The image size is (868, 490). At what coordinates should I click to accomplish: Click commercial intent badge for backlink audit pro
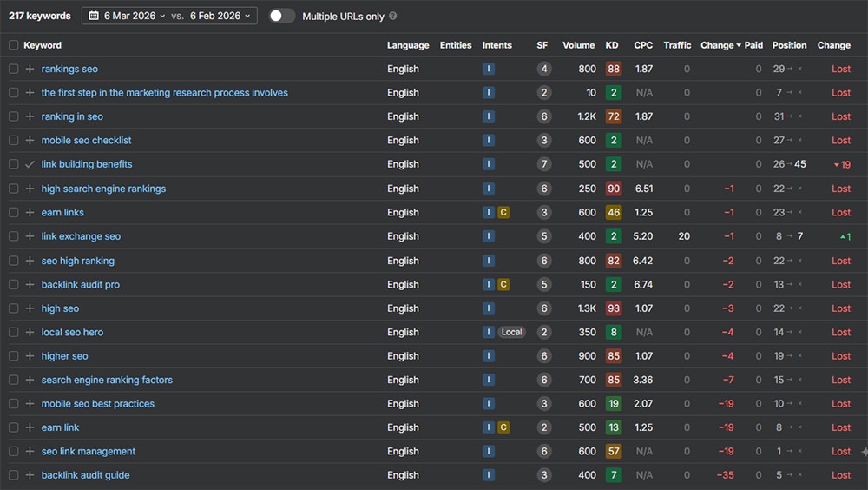pyautogui.click(x=503, y=284)
